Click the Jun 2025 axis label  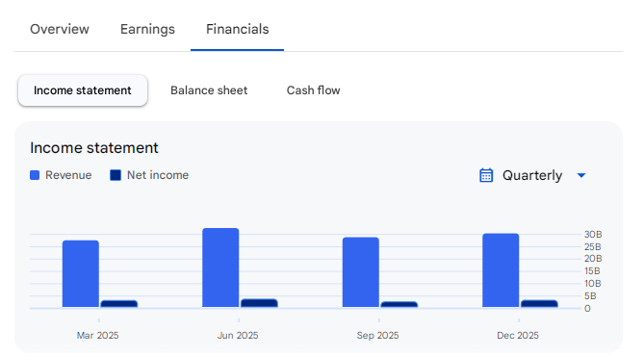tap(238, 336)
